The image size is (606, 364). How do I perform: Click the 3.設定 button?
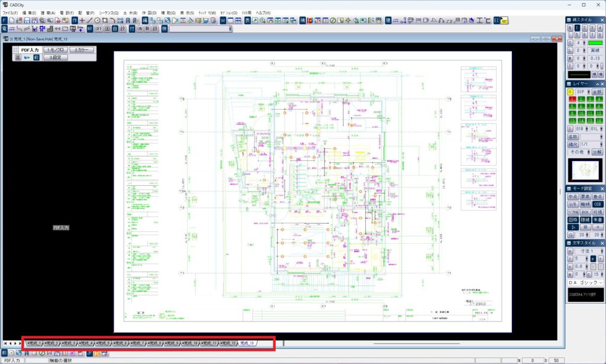pyautogui.click(x=56, y=57)
